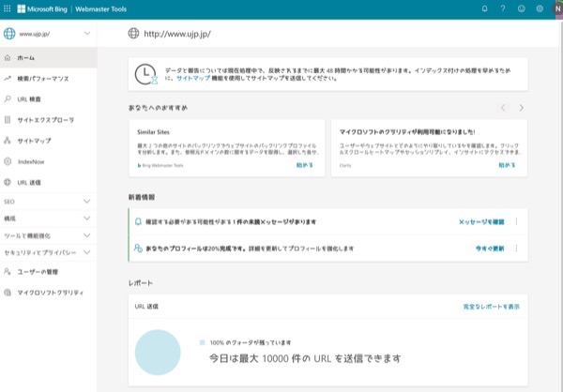Click the sitemap tree icon
The width and height of the screenshot is (563, 392).
pos(8,141)
